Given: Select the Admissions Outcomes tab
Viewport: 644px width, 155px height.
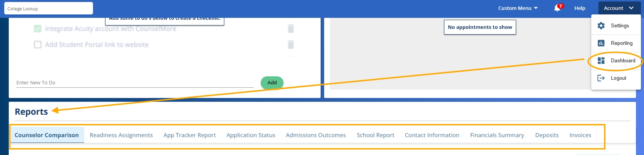Looking at the screenshot, I should tap(316, 135).
